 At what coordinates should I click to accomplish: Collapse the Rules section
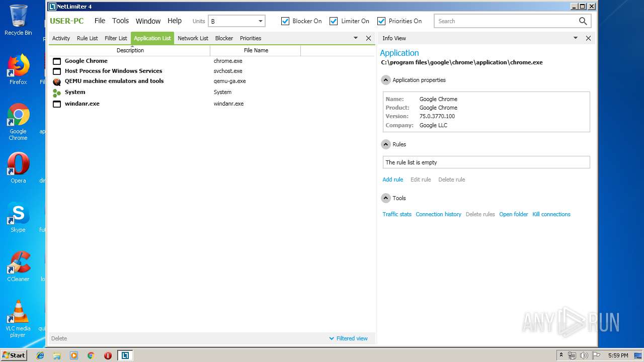point(386,144)
